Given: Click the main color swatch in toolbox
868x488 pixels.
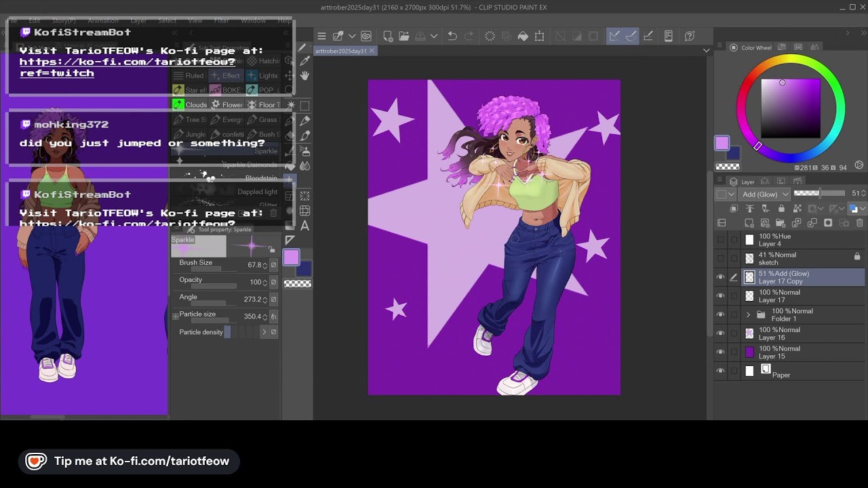Looking at the screenshot, I should click(291, 258).
